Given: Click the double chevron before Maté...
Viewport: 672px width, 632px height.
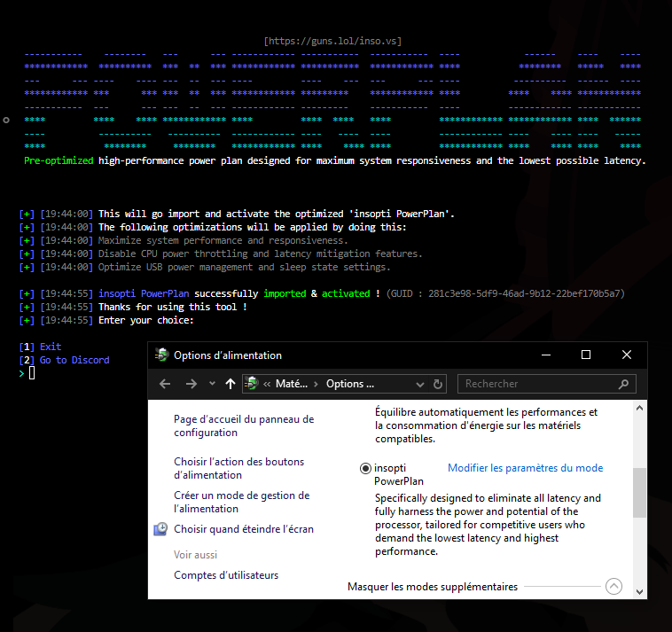Looking at the screenshot, I should (x=267, y=384).
